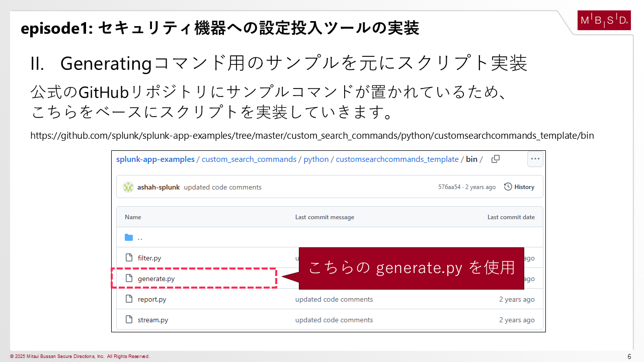644x362 pixels.
Task: Click the generate.py file icon
Action: pyautogui.click(x=129, y=279)
